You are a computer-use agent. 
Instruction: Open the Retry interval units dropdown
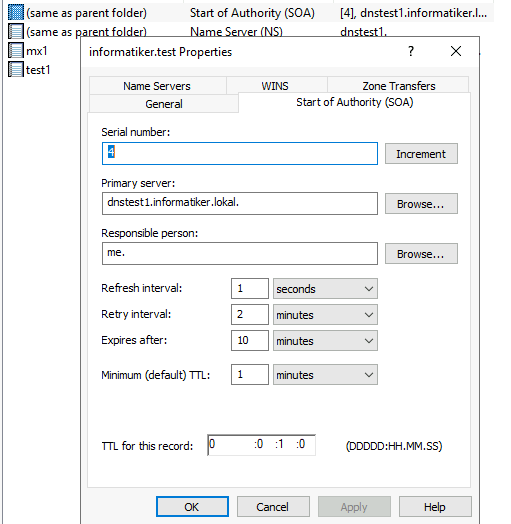click(325, 314)
